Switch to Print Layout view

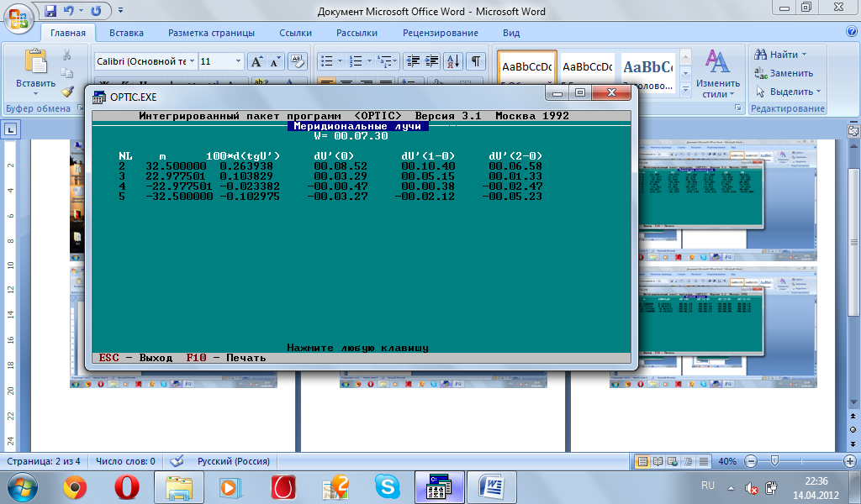click(642, 461)
